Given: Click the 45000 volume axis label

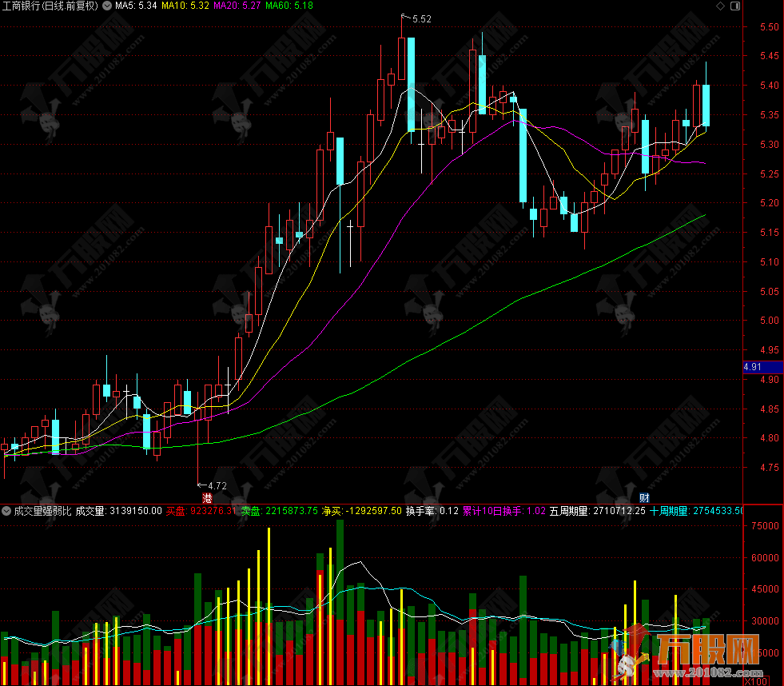Looking at the screenshot, I should 765,589.
